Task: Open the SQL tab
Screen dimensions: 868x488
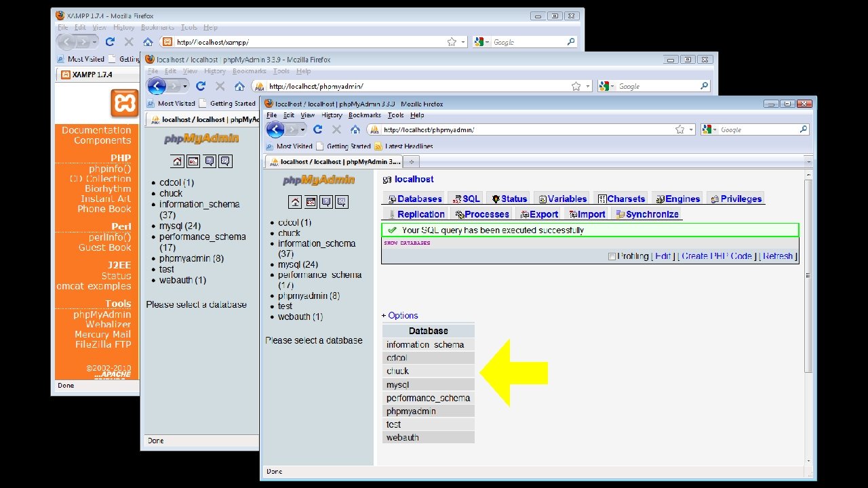Action: pos(465,199)
